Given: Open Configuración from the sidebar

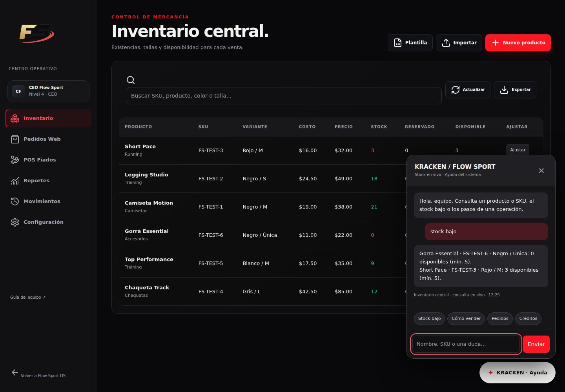Looking at the screenshot, I should [x=49, y=222].
